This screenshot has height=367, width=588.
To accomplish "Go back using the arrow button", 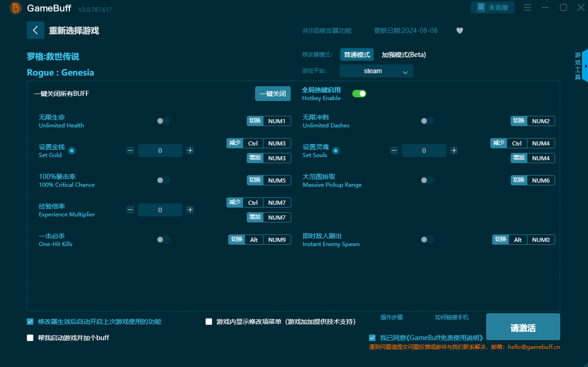I will (36, 30).
